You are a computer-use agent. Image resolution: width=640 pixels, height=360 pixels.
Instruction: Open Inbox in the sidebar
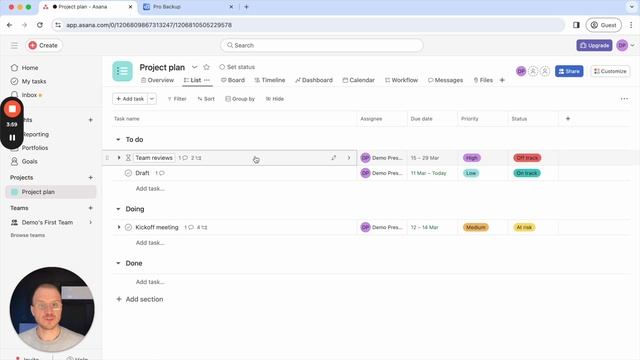(x=29, y=95)
